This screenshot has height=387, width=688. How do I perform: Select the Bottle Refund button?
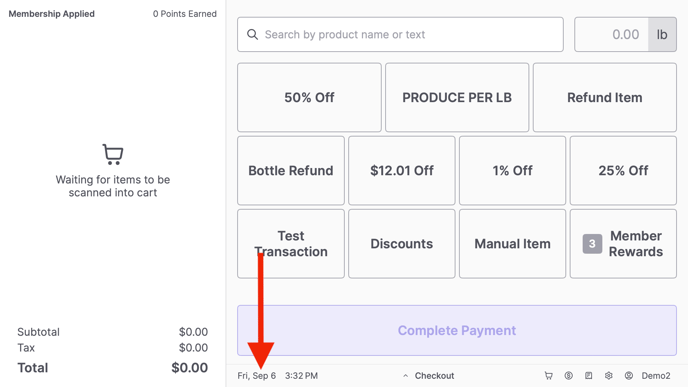click(291, 171)
